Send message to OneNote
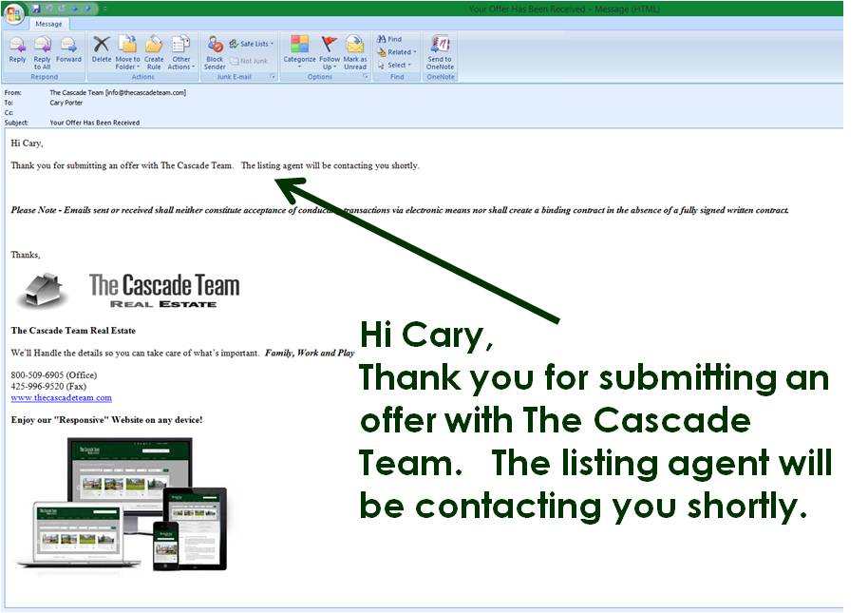Viewport: 868px width, 613px height. [440, 50]
